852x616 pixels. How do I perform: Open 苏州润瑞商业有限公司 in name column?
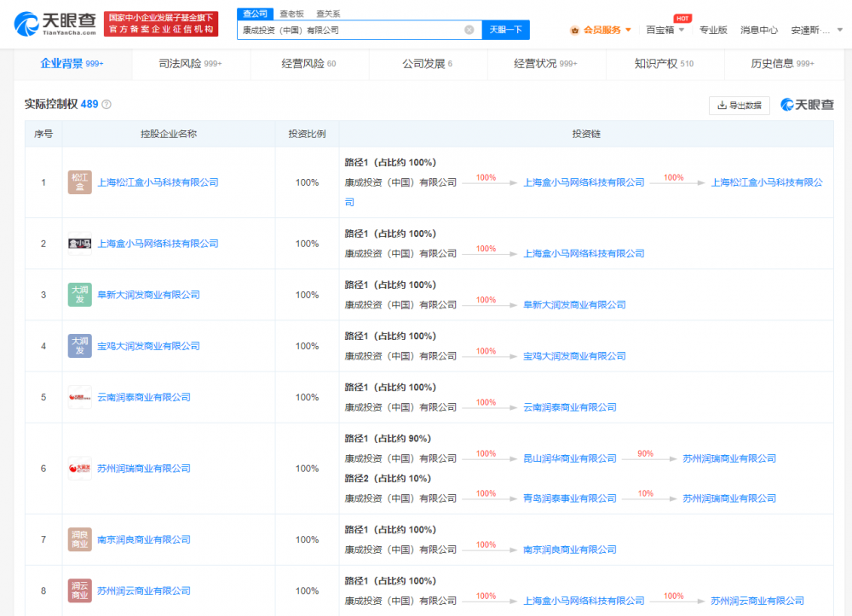(x=144, y=469)
